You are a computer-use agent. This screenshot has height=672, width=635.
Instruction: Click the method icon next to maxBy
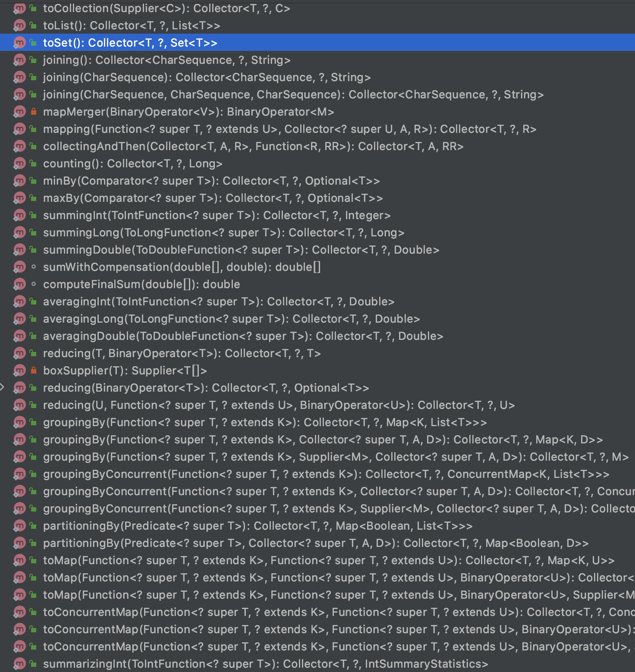point(19,198)
